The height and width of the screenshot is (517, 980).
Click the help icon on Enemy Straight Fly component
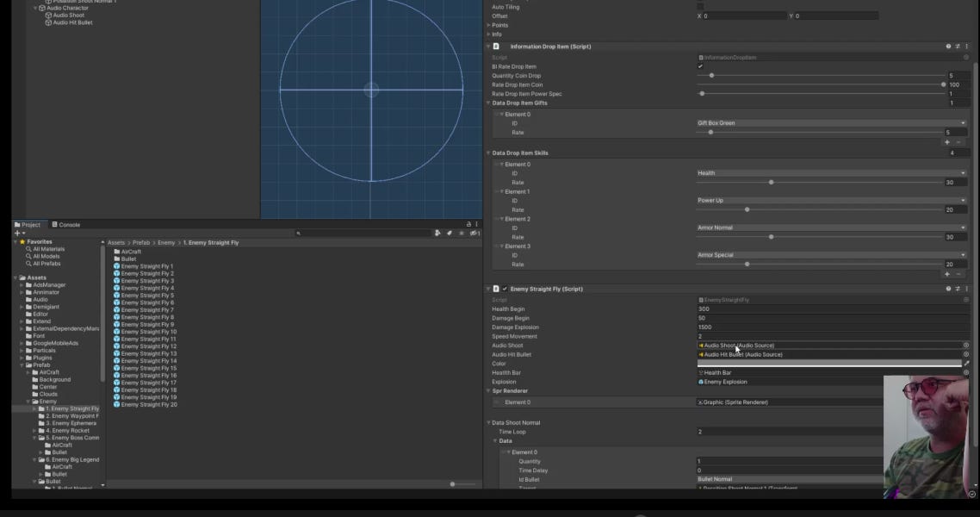(x=948, y=289)
